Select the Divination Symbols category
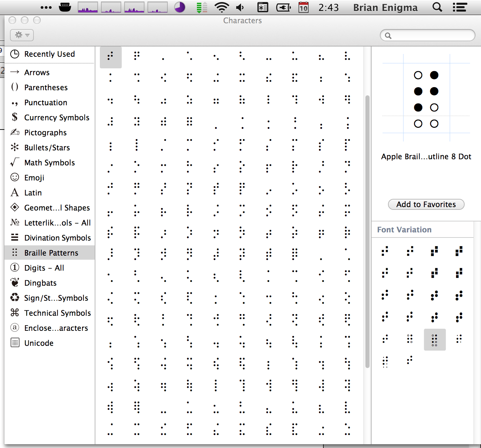481x448 pixels. click(50, 238)
